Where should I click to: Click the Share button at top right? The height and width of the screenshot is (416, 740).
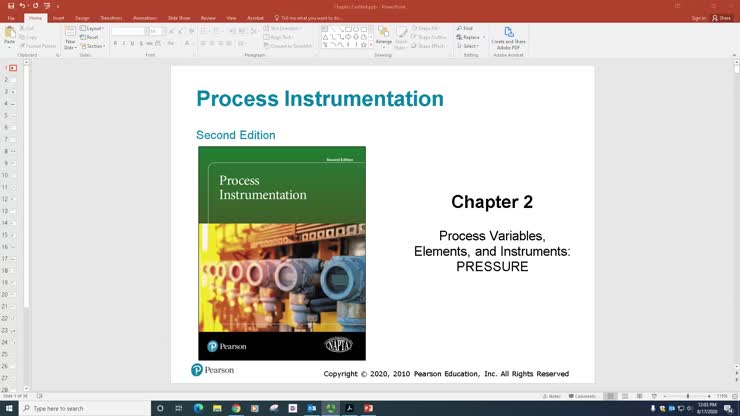pyautogui.click(x=721, y=18)
